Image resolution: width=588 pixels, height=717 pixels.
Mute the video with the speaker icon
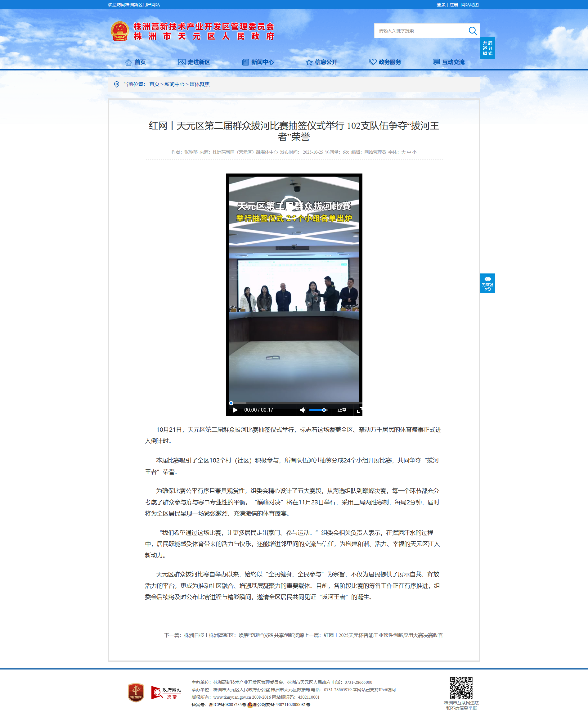pyautogui.click(x=303, y=410)
